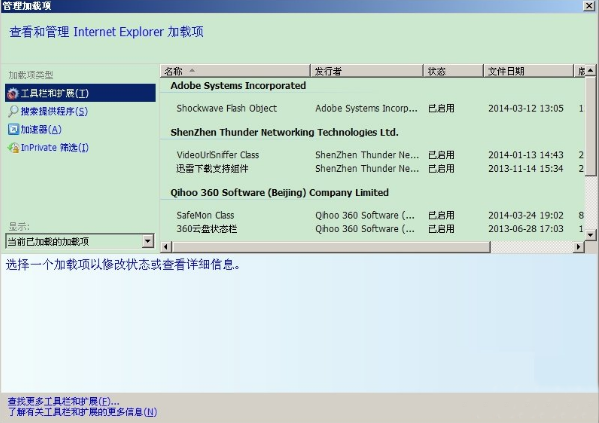Open 工具栏和扩展(T) category
The image size is (599, 423).
[80, 93]
